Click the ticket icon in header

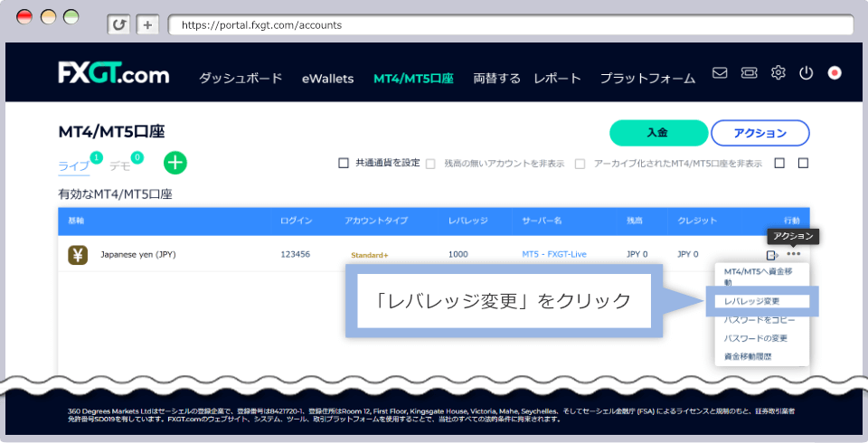tap(749, 72)
